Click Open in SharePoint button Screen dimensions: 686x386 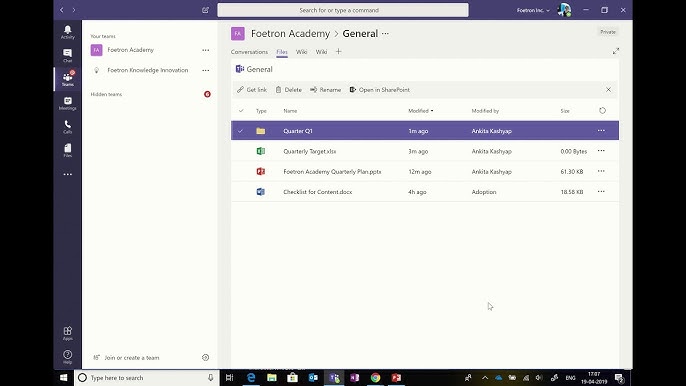click(379, 90)
